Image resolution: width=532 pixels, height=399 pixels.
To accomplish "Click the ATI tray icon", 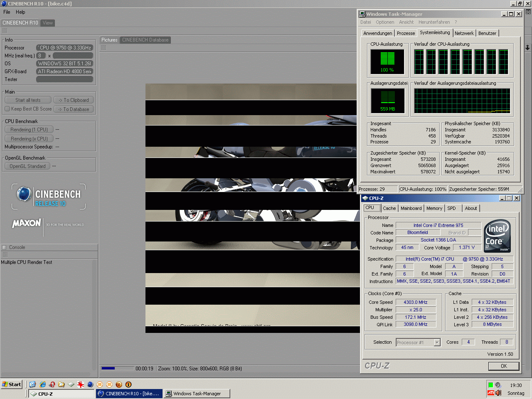I will 491,393.
